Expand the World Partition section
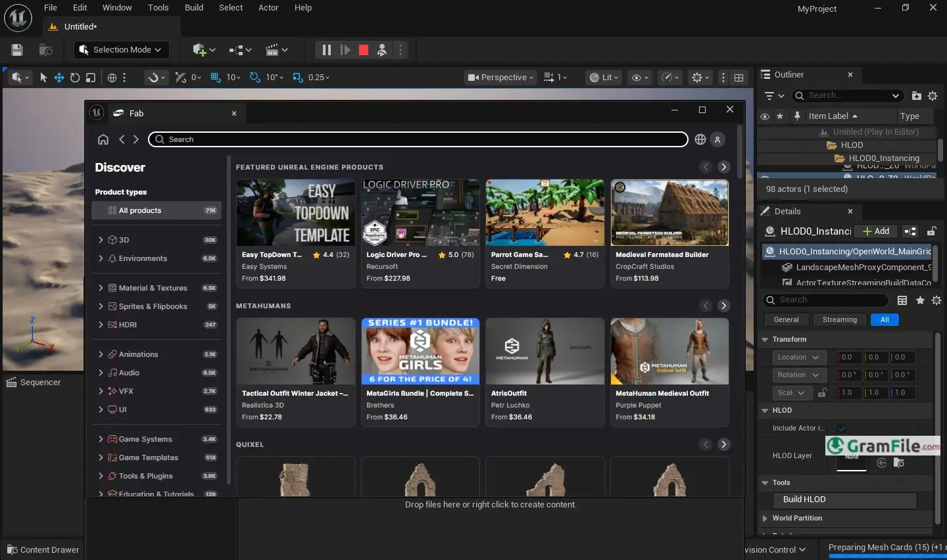 click(x=765, y=519)
